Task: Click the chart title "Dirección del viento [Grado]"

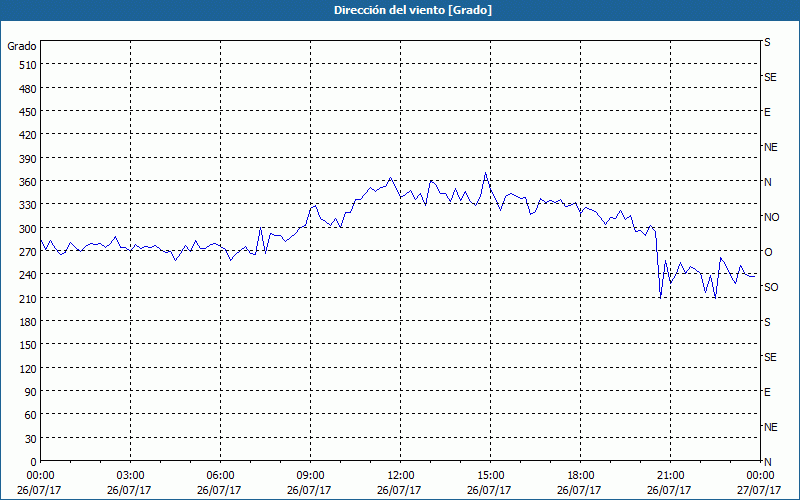Action: point(413,10)
